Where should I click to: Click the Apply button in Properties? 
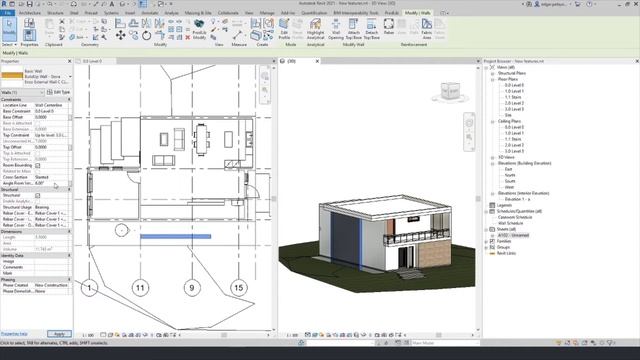(x=59, y=334)
